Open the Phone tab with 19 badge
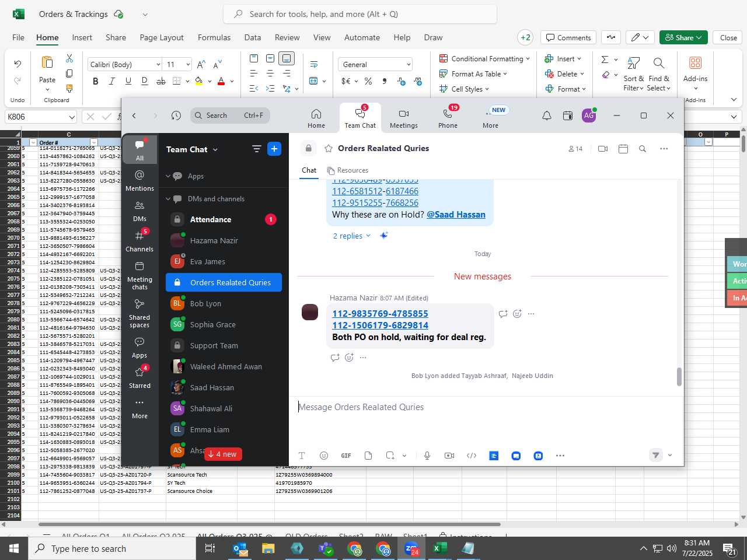Viewport: 747px width, 560px height. 448,118
